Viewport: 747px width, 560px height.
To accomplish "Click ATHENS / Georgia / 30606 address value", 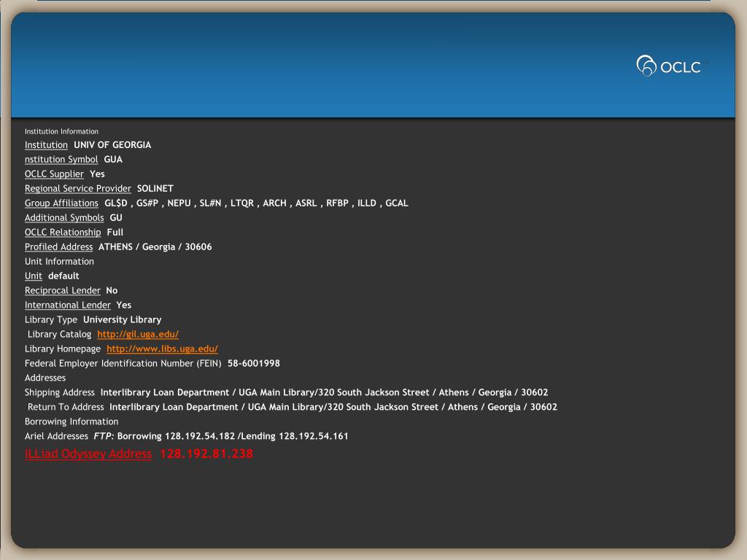I will [x=155, y=246].
